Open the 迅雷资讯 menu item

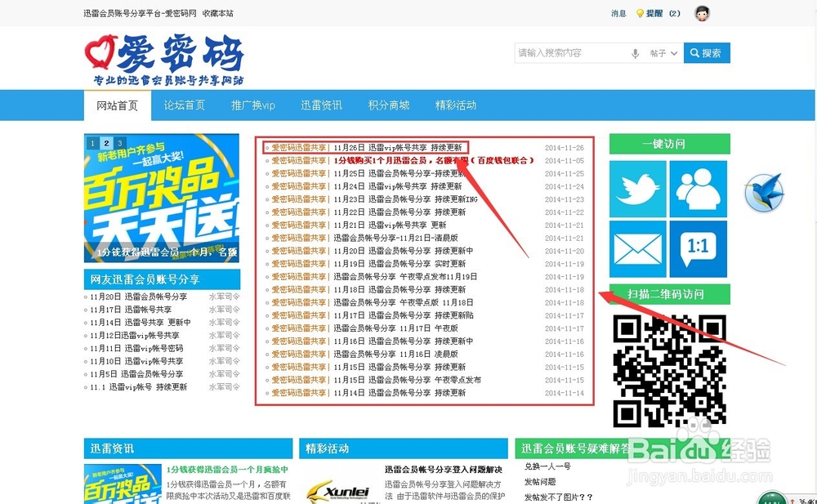point(321,105)
